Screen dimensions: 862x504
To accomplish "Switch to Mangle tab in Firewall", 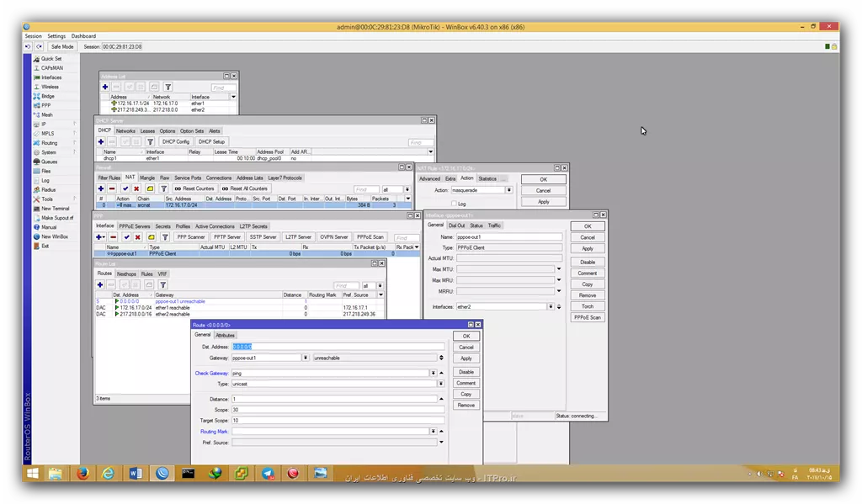I will point(146,178).
